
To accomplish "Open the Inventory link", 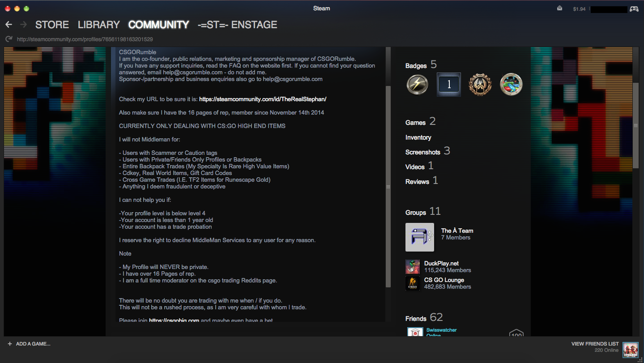I will pyautogui.click(x=418, y=137).
